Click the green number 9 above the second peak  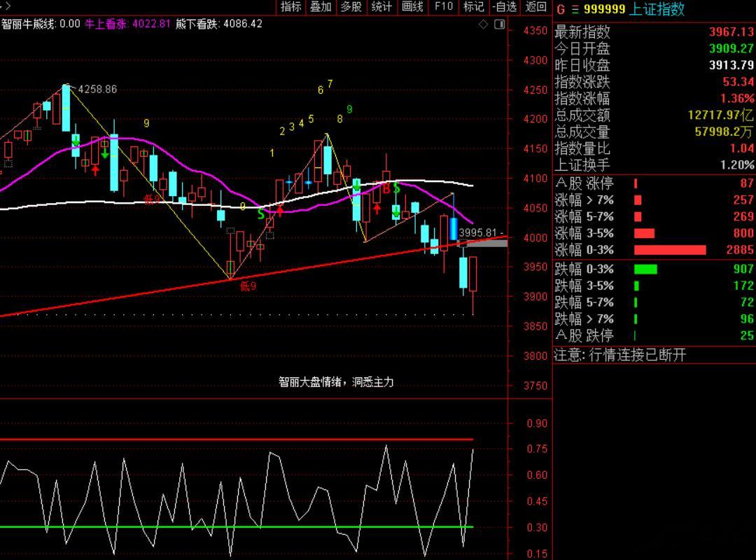click(x=349, y=109)
